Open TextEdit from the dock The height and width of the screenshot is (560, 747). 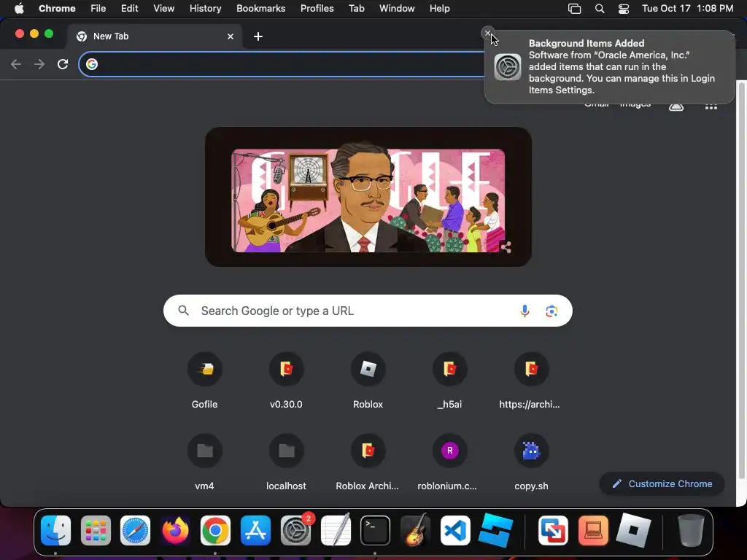(336, 531)
